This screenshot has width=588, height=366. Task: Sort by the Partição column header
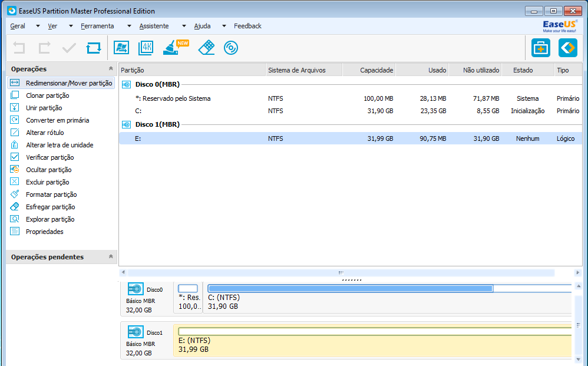tap(193, 70)
